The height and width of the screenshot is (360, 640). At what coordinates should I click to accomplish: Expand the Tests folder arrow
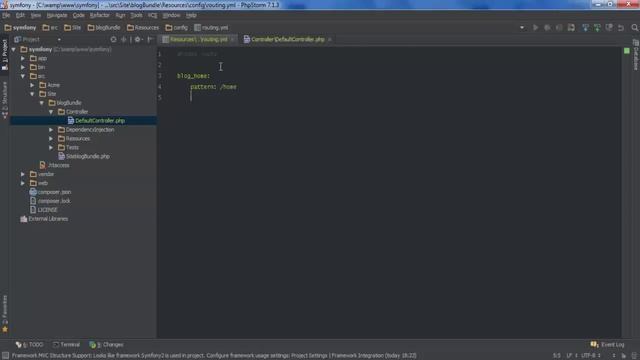(51, 147)
